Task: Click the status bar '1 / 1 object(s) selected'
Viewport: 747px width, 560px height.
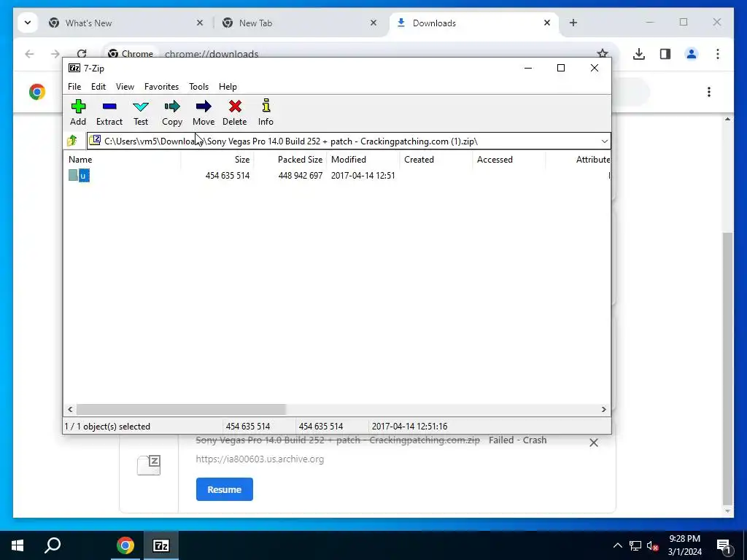Action: tap(107, 426)
